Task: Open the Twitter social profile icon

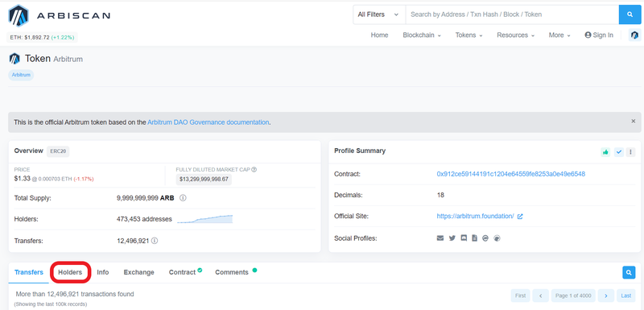Action: (452, 238)
